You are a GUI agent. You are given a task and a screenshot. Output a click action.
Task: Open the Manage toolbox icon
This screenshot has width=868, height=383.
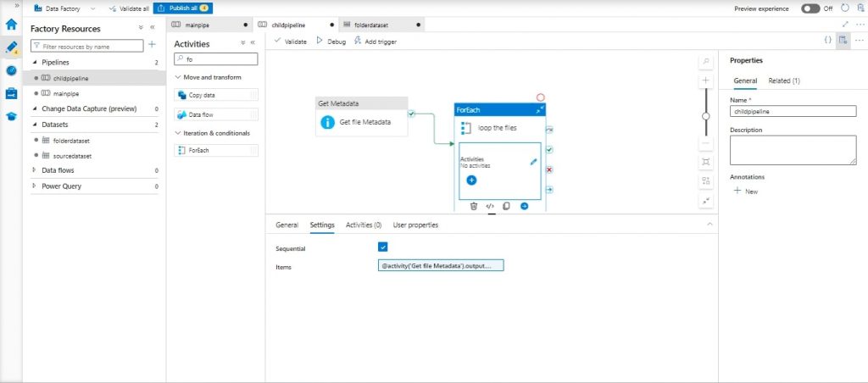pos(11,93)
